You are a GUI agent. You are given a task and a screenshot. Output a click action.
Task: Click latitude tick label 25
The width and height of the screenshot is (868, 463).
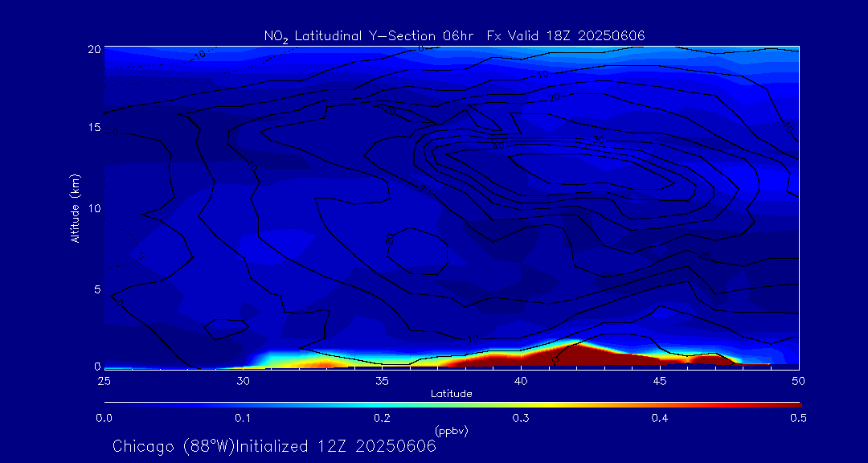[x=104, y=381]
